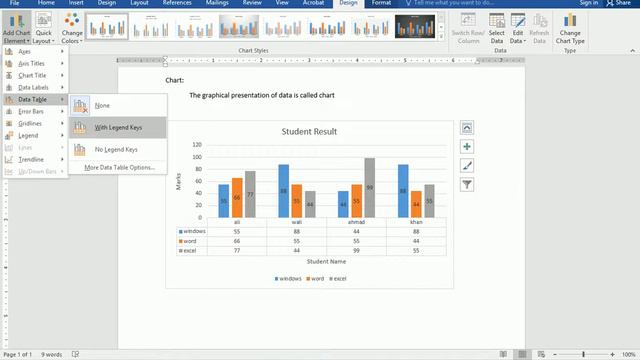Open Quick Layout dropdown
Screen dimensions: 640x360
pos(43,28)
